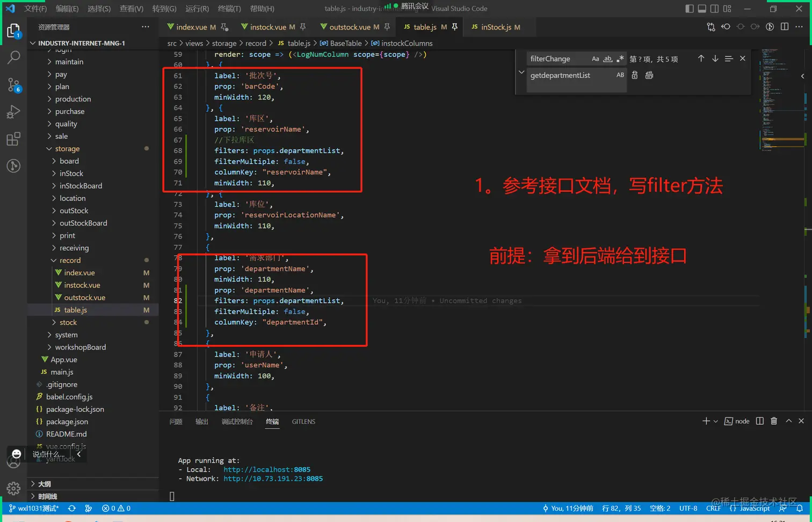Toggle the bottom panel visibility

[x=702, y=9]
